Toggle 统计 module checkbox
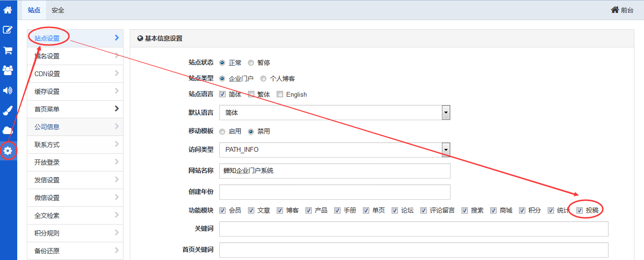Viewport: 644px width, 260px height. [551, 210]
